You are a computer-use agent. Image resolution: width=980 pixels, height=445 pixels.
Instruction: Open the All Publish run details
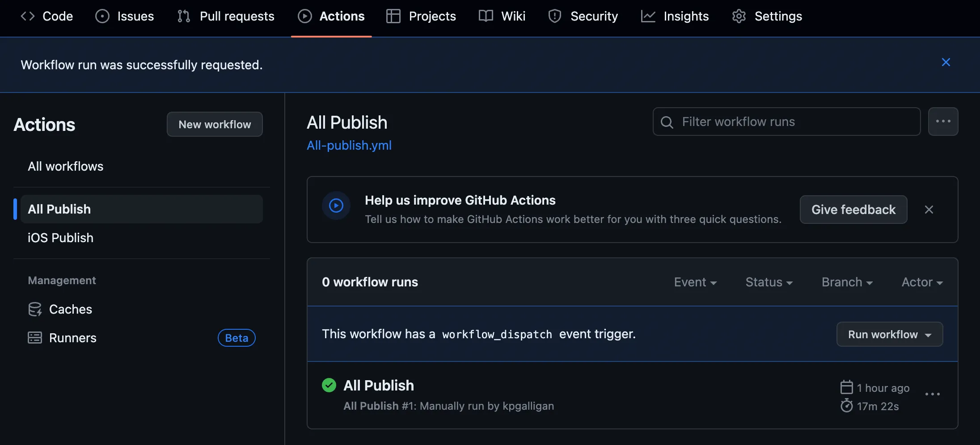[x=379, y=385]
